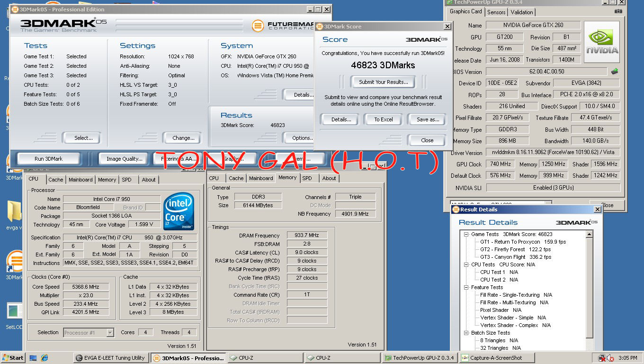644x364 pixels.
Task: Click the NVIDIA logo in GPU-Z
Action: click(602, 42)
